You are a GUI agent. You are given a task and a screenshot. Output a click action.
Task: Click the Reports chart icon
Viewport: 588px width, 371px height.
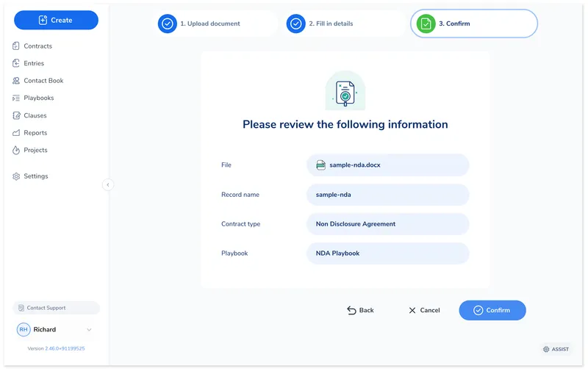pos(16,133)
